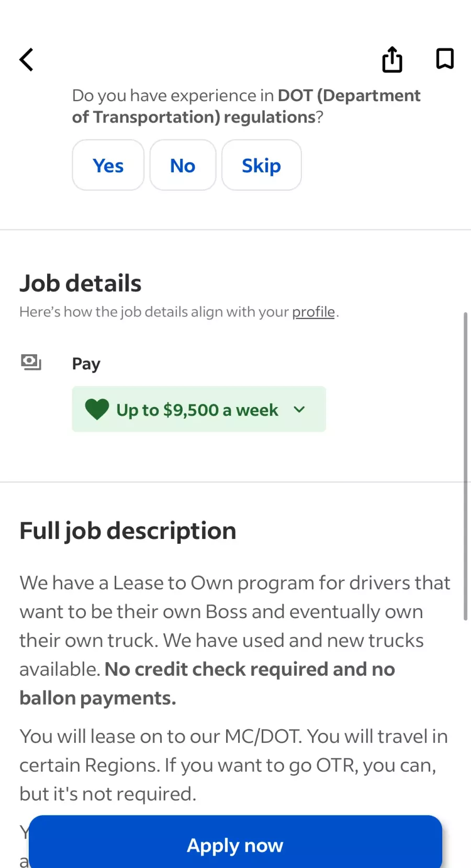This screenshot has height=868, width=471.
Task: Tap the Full job description heading
Action: tap(128, 531)
